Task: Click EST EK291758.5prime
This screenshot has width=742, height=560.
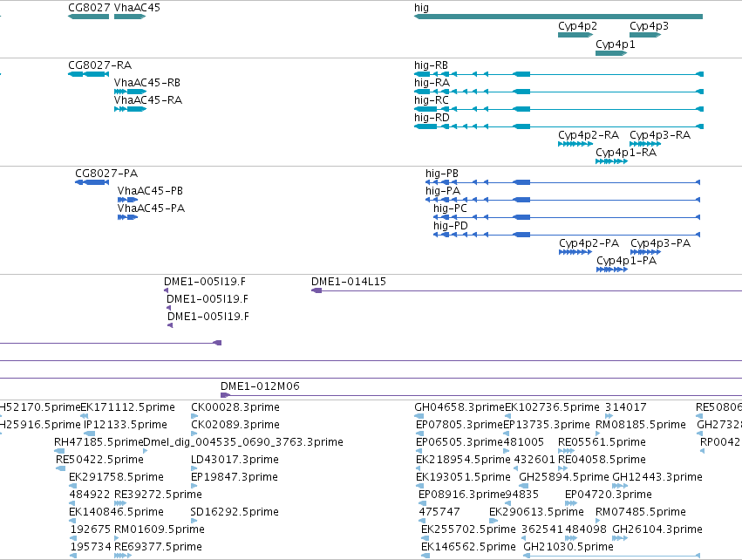Action: point(116,477)
